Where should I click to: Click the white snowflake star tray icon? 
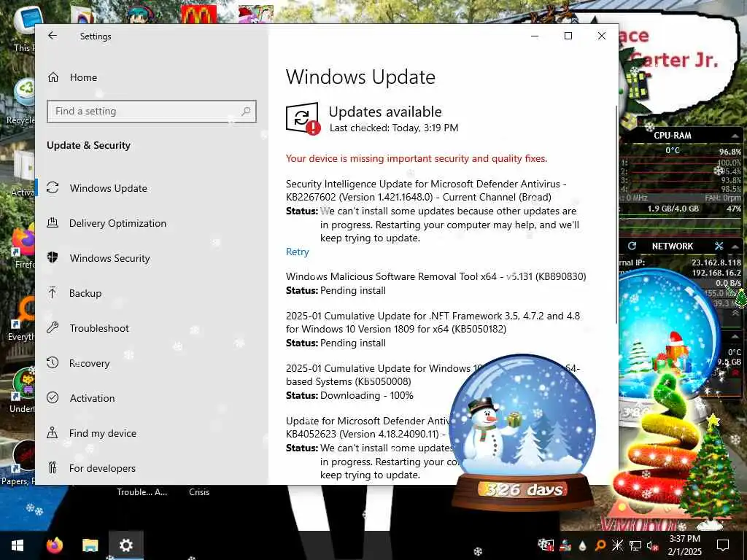[x=617, y=545]
